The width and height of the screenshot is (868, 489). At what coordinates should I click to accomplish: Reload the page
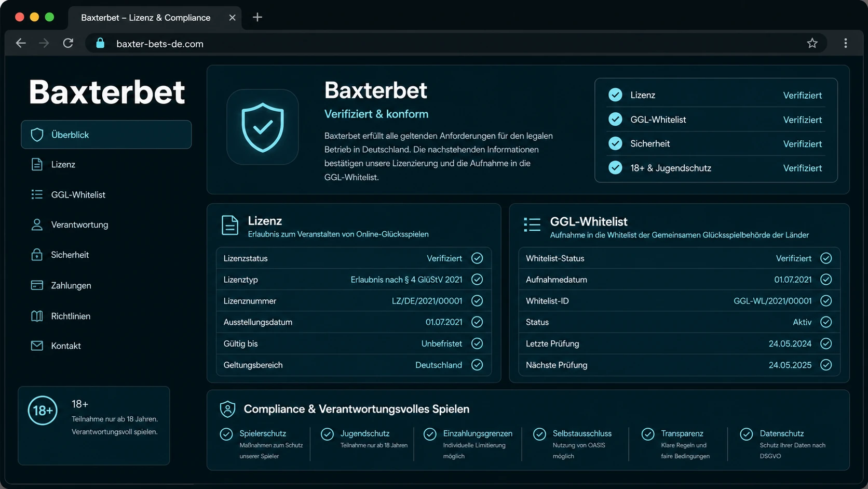(68, 43)
